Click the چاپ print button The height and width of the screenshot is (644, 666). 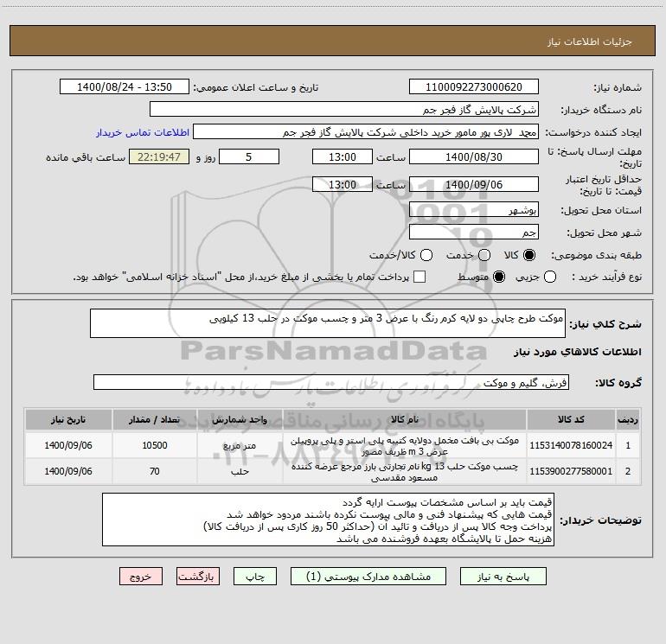[255, 577]
